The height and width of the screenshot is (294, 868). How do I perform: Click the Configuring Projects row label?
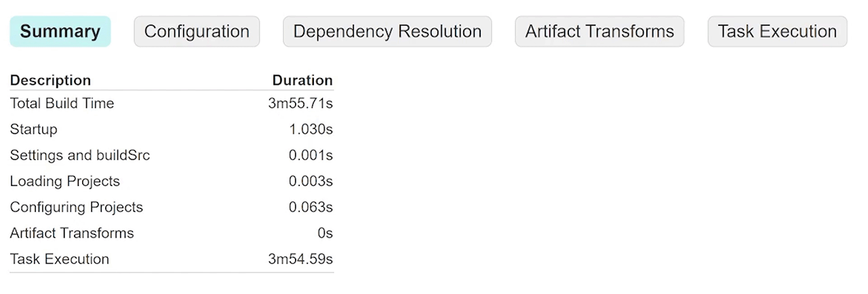(76, 207)
